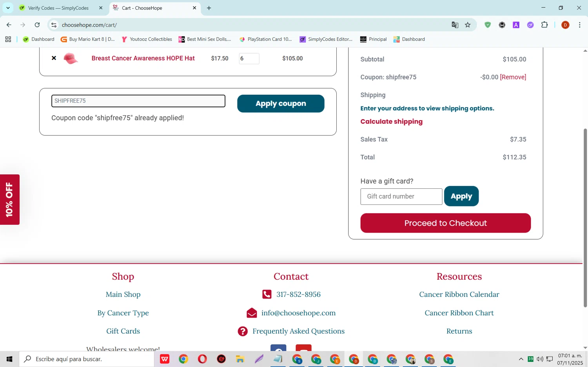Open the volume control
The width and height of the screenshot is (588, 367).
pos(540,359)
